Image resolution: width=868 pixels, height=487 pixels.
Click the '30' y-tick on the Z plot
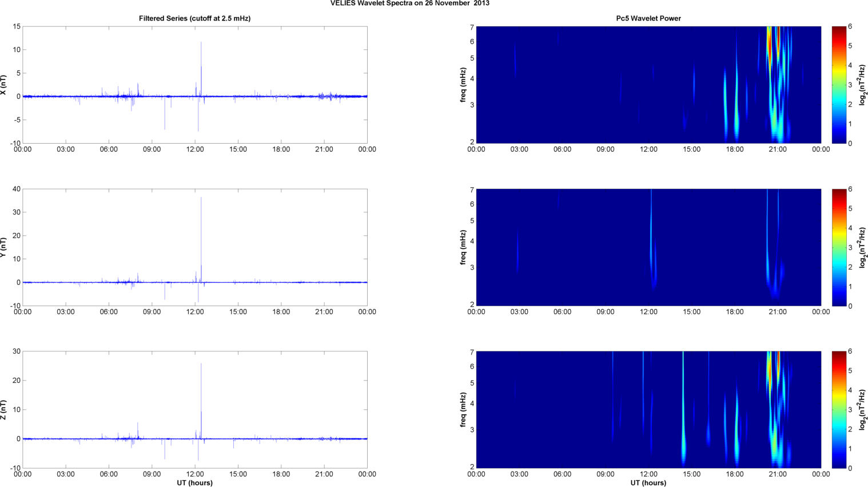click(17, 351)
